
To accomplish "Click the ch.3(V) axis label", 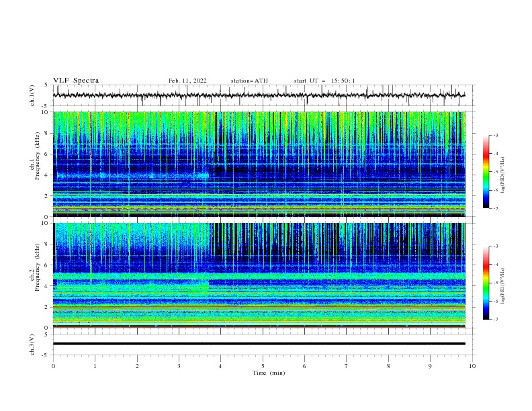I will 32,345.
